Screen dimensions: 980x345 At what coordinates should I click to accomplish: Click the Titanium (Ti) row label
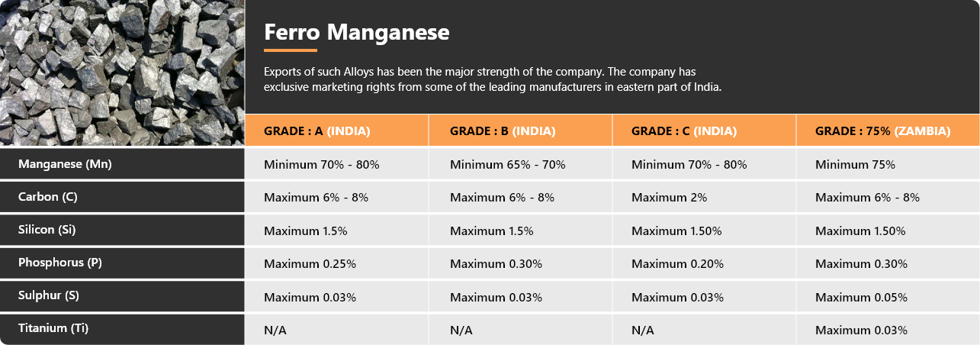(122, 329)
